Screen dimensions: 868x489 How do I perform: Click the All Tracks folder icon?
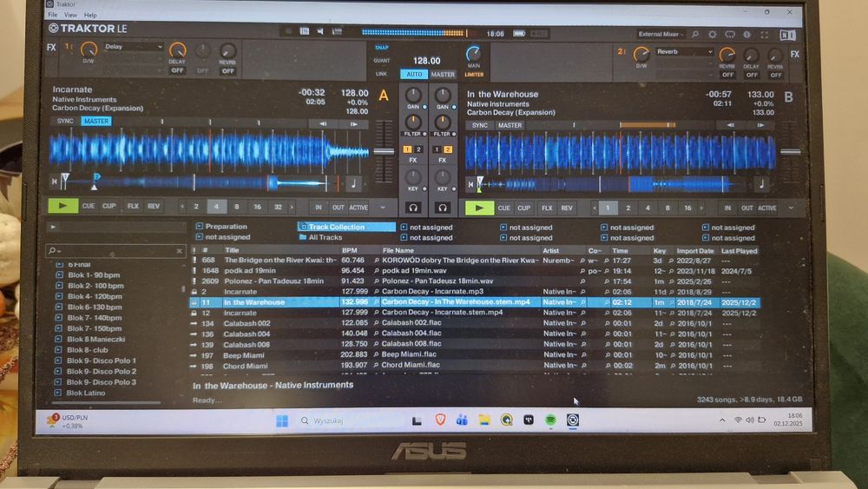303,237
